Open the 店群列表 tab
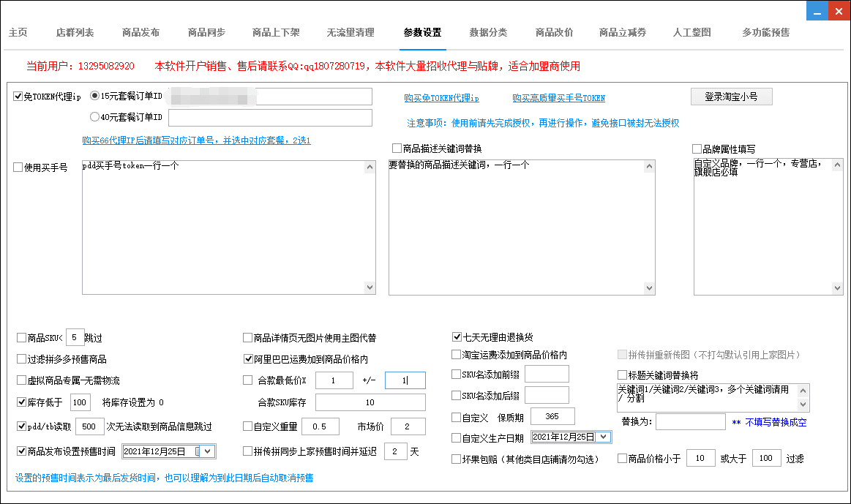 (75, 33)
